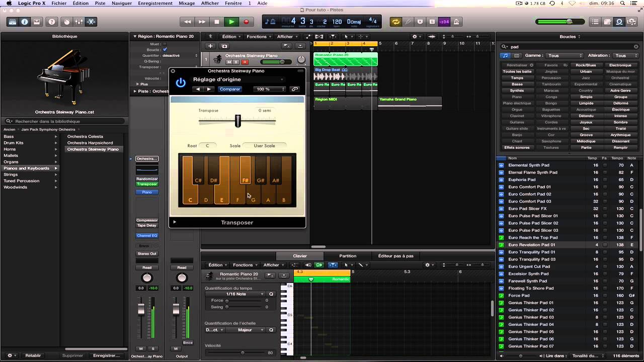This screenshot has width=644, height=362.
Task: Open the List Editors icon
Action: [x=595, y=22]
